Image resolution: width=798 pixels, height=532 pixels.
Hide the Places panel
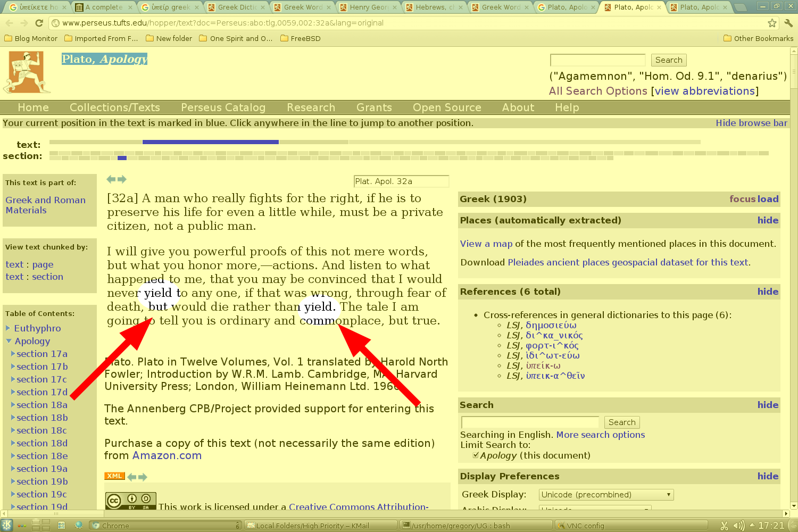pyautogui.click(x=768, y=220)
